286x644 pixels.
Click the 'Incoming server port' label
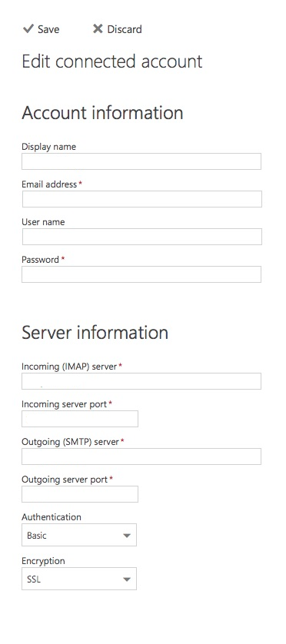65,404
